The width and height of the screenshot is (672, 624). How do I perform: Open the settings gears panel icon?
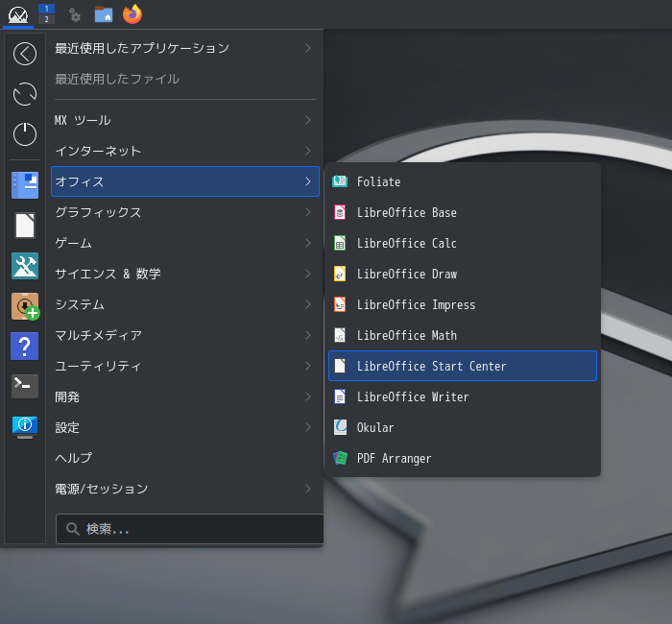pyautogui.click(x=75, y=14)
